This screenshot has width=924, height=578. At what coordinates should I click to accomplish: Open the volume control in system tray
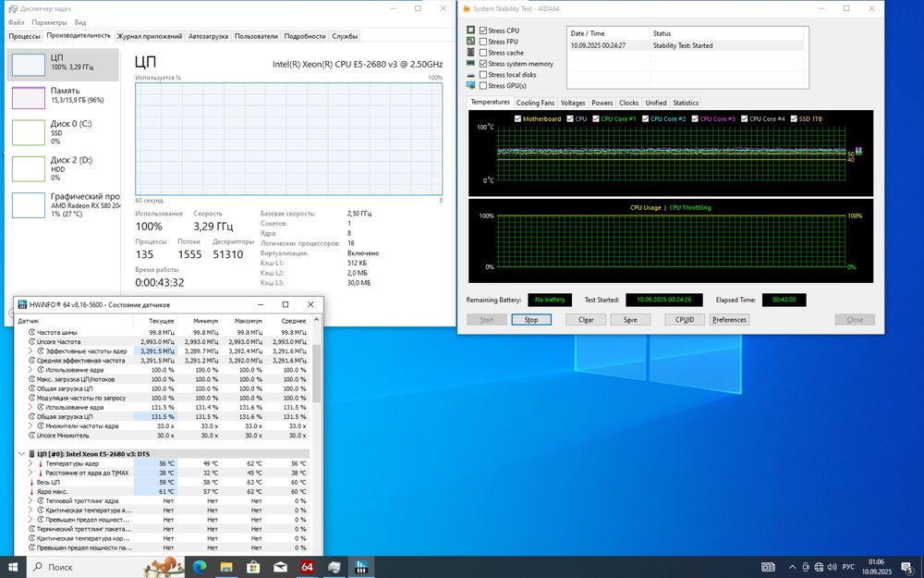click(832, 567)
